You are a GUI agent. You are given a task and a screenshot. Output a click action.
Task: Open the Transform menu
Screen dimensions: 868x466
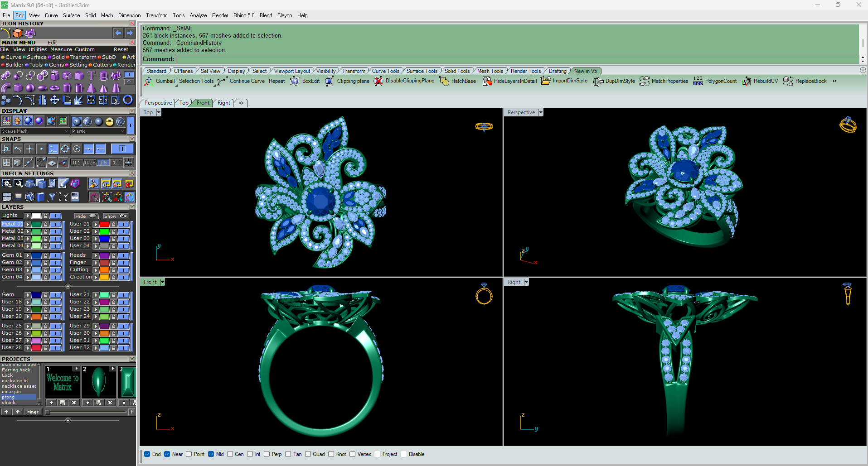click(157, 15)
